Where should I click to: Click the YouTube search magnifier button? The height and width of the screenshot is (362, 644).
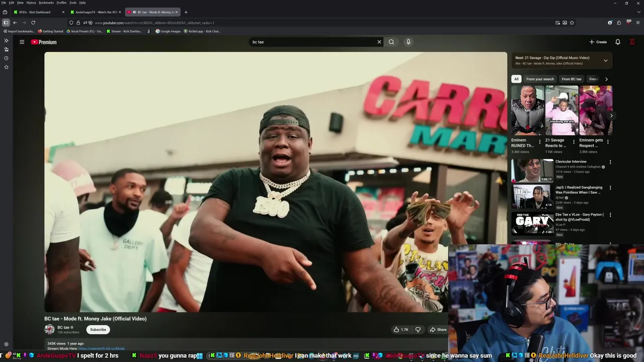point(391,42)
